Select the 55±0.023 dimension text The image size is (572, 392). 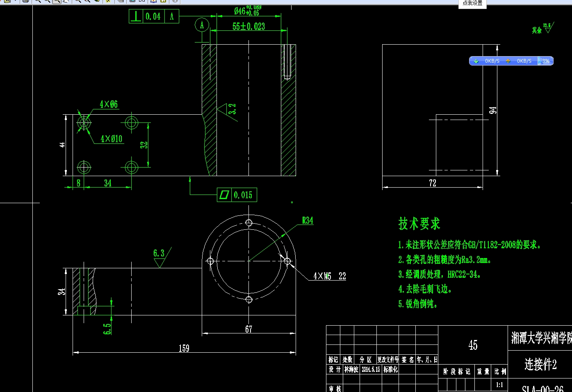coord(248,27)
